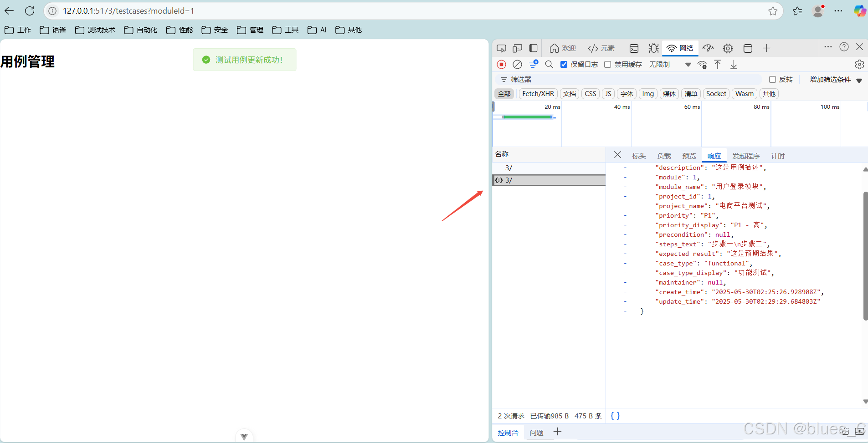Import HAR file upload arrow
The width and height of the screenshot is (868, 443).
(x=718, y=65)
